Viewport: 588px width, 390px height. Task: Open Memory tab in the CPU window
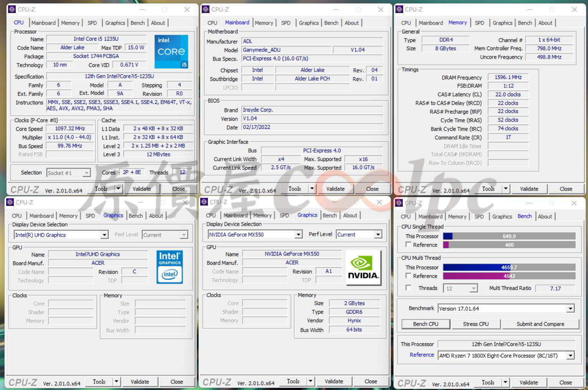tap(70, 23)
